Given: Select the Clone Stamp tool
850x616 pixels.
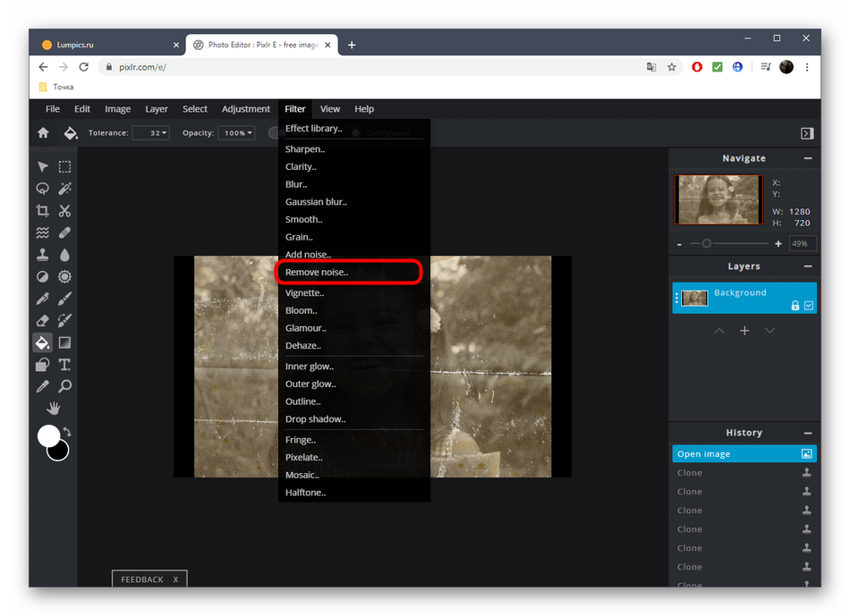Looking at the screenshot, I should (x=42, y=255).
